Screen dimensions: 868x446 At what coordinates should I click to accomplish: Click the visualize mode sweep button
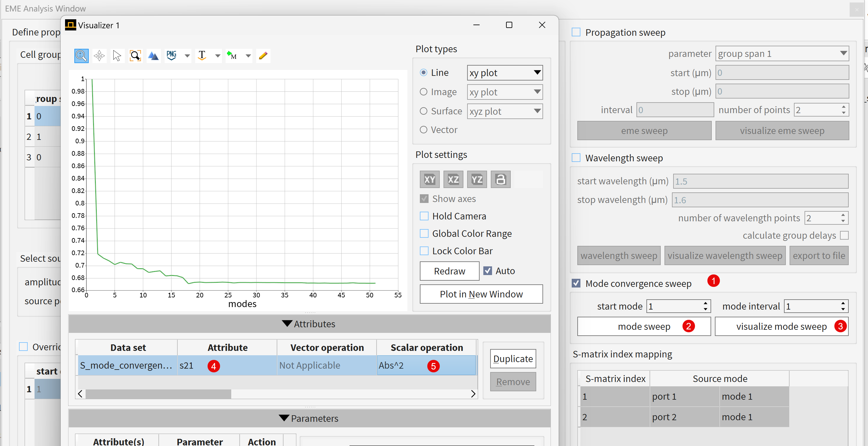tap(781, 326)
